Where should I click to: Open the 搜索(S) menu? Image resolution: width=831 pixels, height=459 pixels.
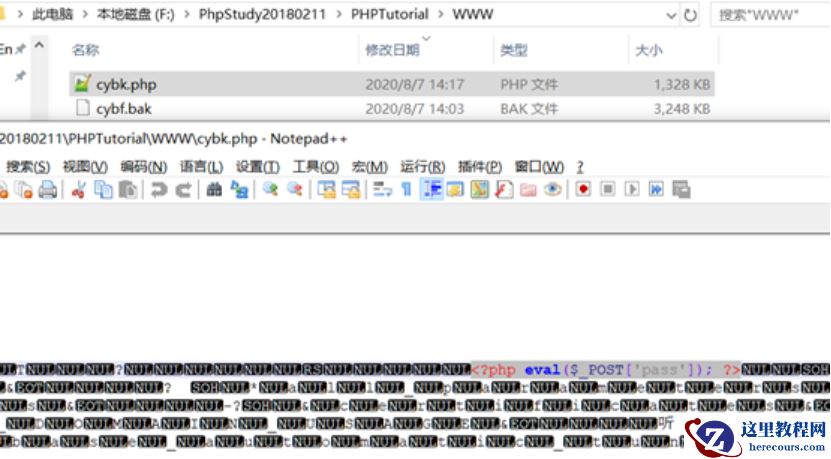coord(28,167)
